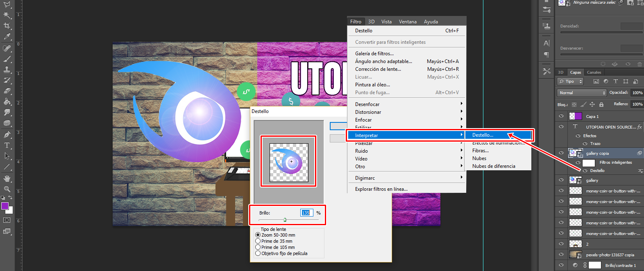
Task: Select the Paint Bucket tool
Action: click(7, 102)
